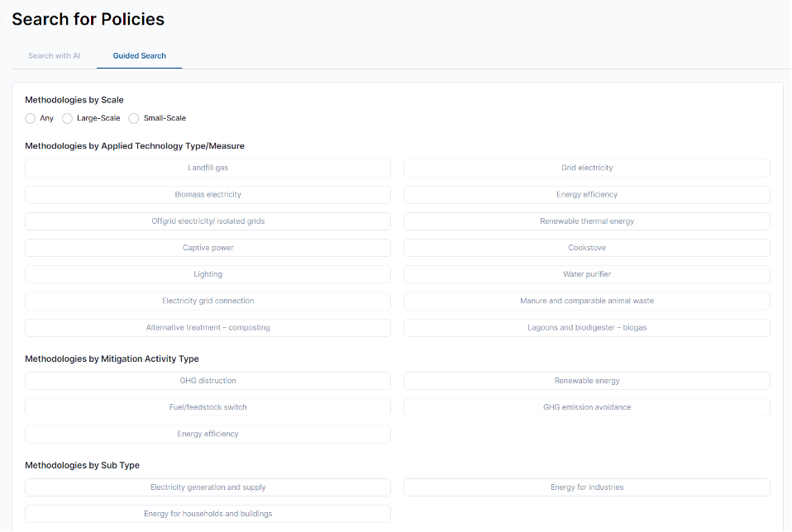Click GHG emission avoidance option
Screen dimensions: 792x532
[x=586, y=407]
